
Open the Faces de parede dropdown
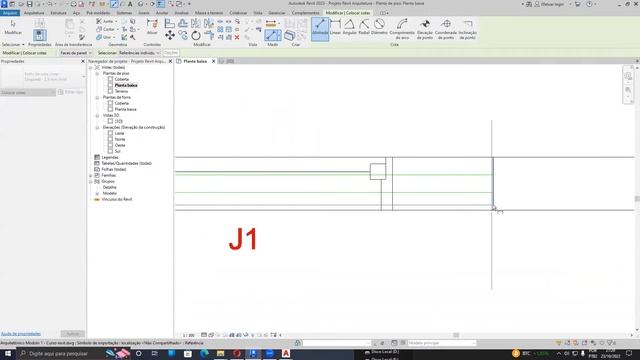tap(76, 53)
